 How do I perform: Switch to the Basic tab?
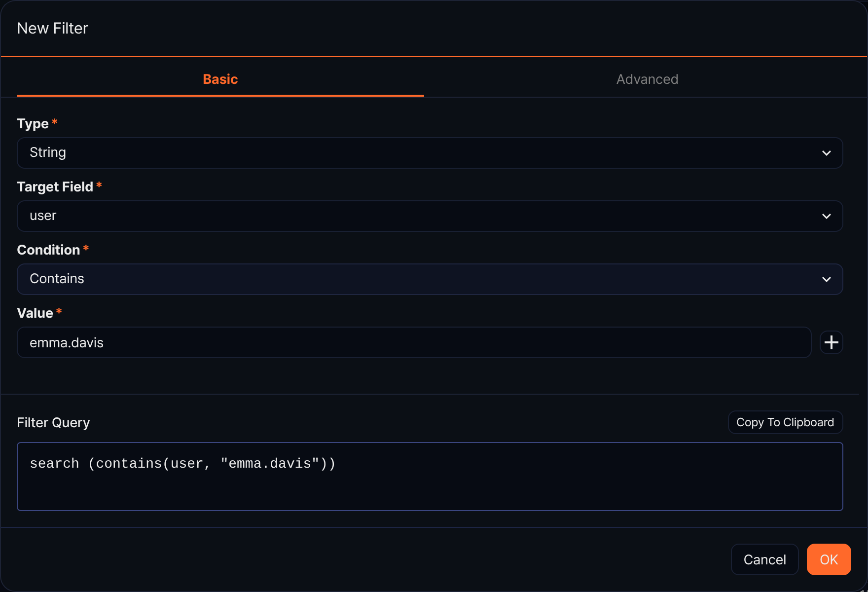[x=220, y=79]
